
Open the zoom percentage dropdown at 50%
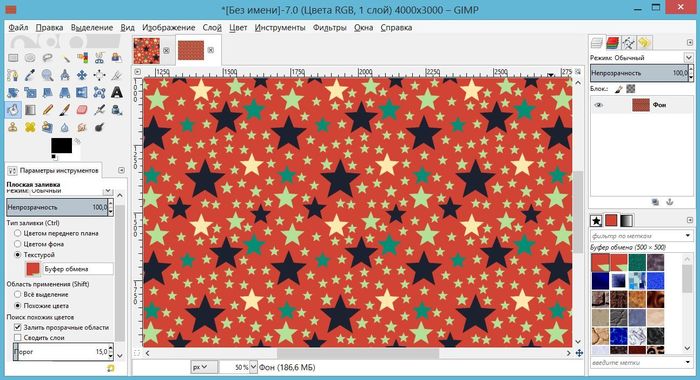tap(253, 367)
